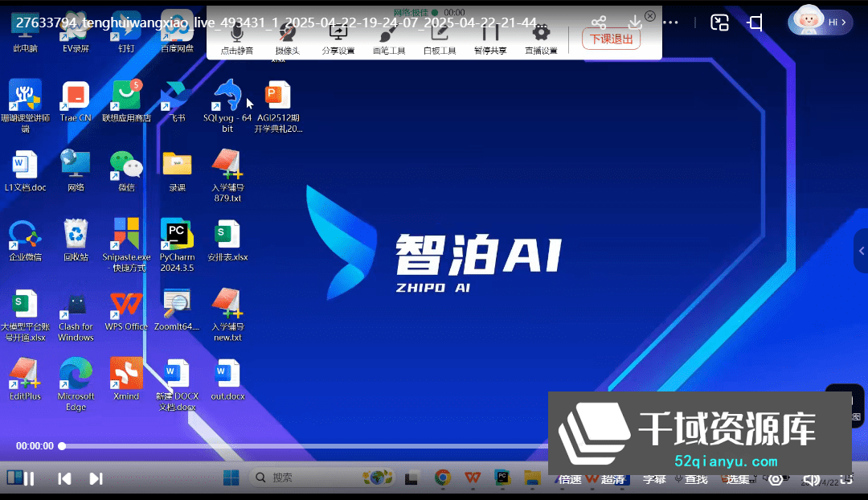
Task: Open the 回收站 recycle bin
Action: click(x=76, y=241)
